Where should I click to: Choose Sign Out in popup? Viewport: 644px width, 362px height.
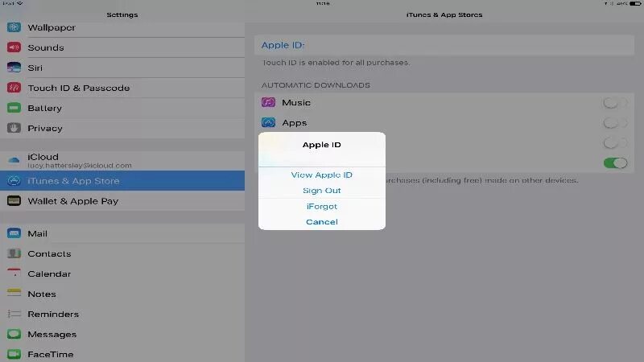click(321, 191)
